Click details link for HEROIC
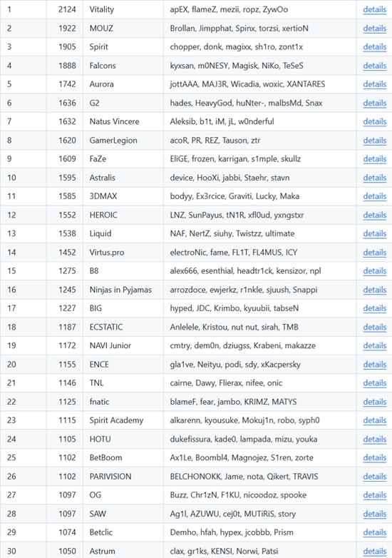Viewport: 392px width, 558px height. point(375,215)
